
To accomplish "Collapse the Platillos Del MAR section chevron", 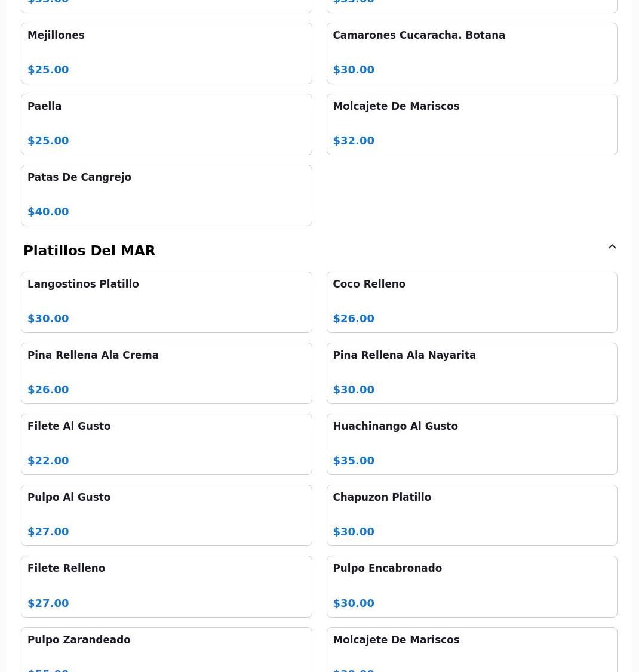I will pyautogui.click(x=612, y=247).
